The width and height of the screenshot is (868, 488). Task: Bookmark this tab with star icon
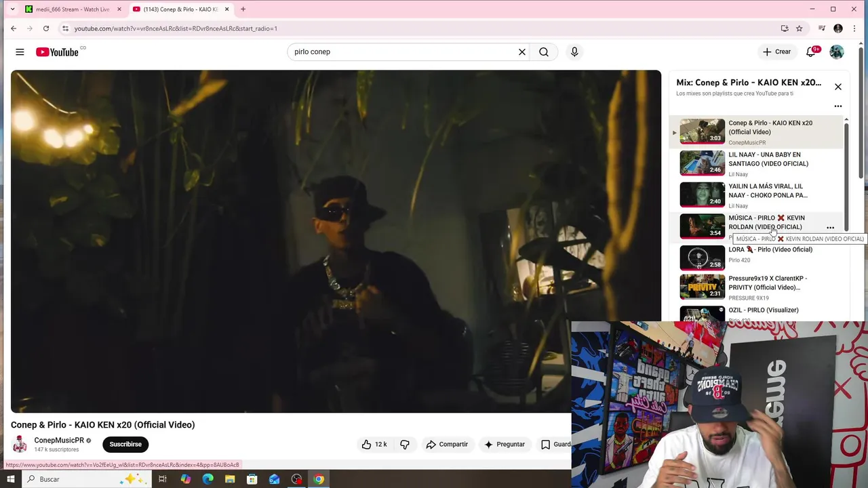(800, 28)
